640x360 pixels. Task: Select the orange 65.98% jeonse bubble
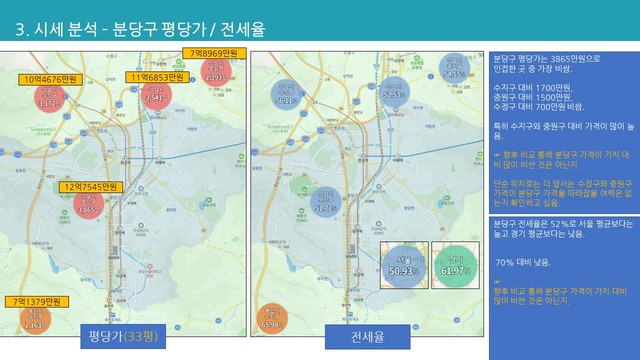(272, 319)
